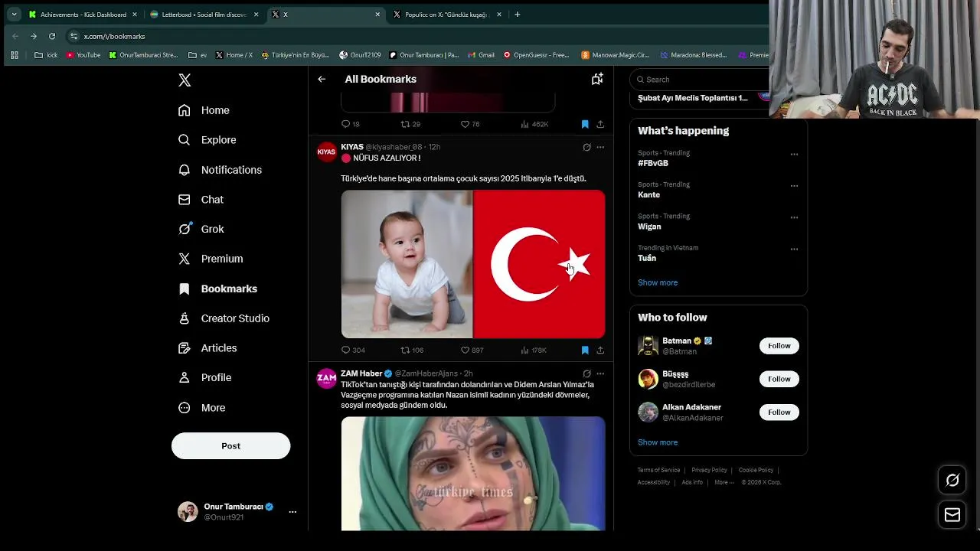Repost the top post with 29 reposts
Screen dimensions: 980x551
coord(411,124)
